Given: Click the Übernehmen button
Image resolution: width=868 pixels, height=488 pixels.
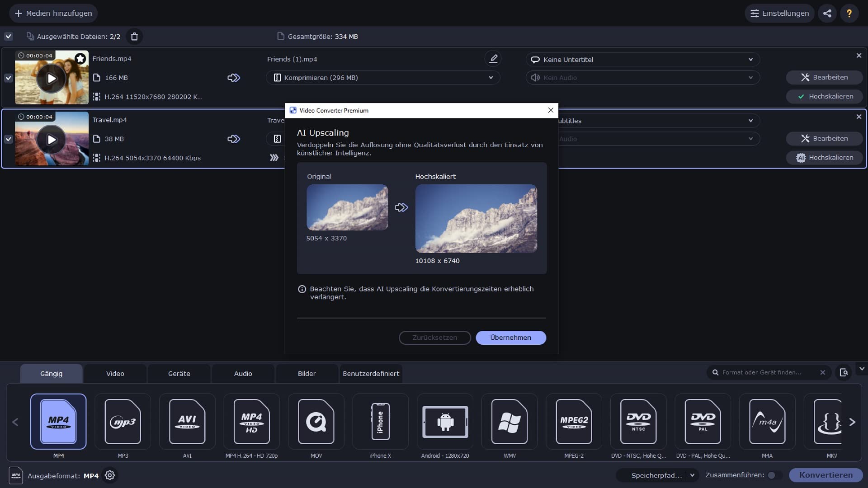Looking at the screenshot, I should 511,338.
